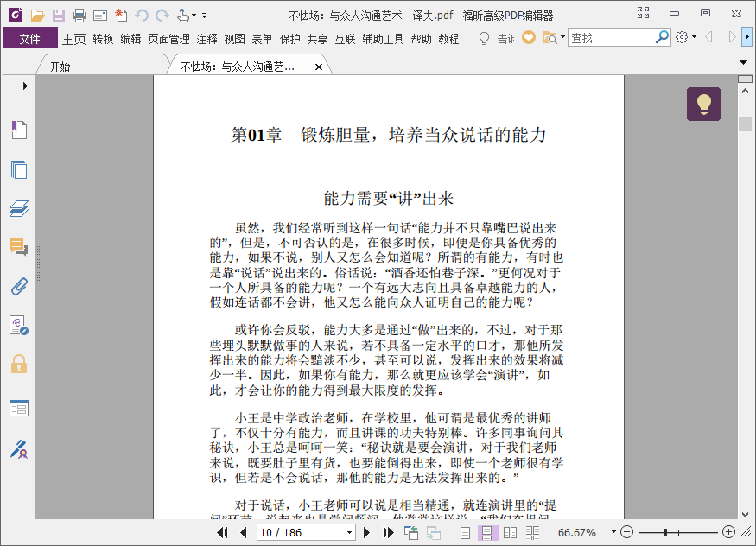Open the folder search dropdown arrow
The image size is (756, 546).
pos(562,36)
